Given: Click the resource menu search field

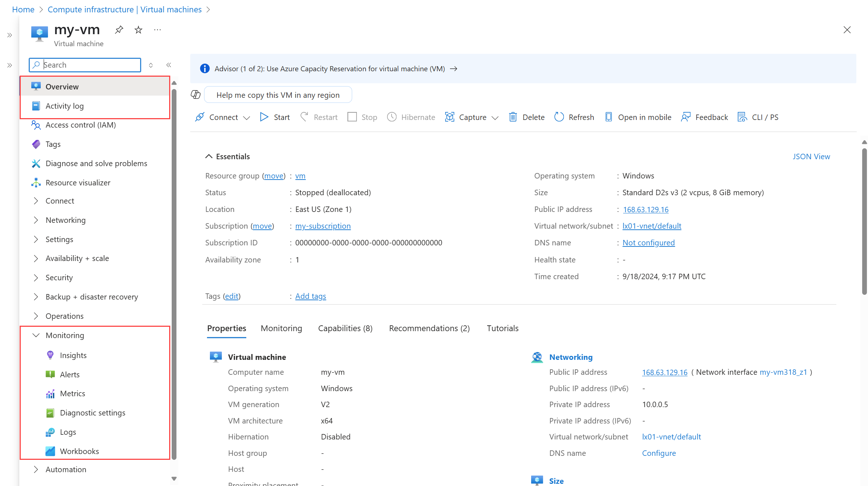Looking at the screenshot, I should pyautogui.click(x=89, y=65).
